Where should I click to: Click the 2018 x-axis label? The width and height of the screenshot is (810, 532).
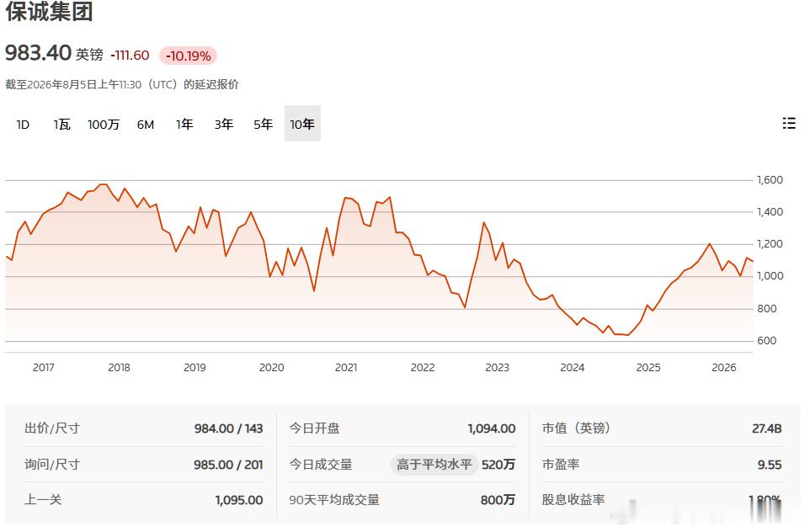(119, 367)
